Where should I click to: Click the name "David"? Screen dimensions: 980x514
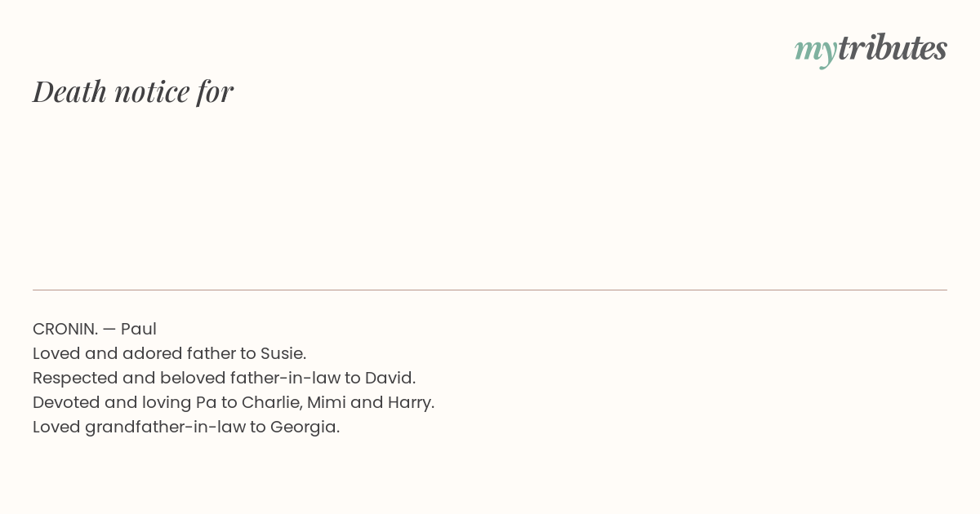click(388, 378)
